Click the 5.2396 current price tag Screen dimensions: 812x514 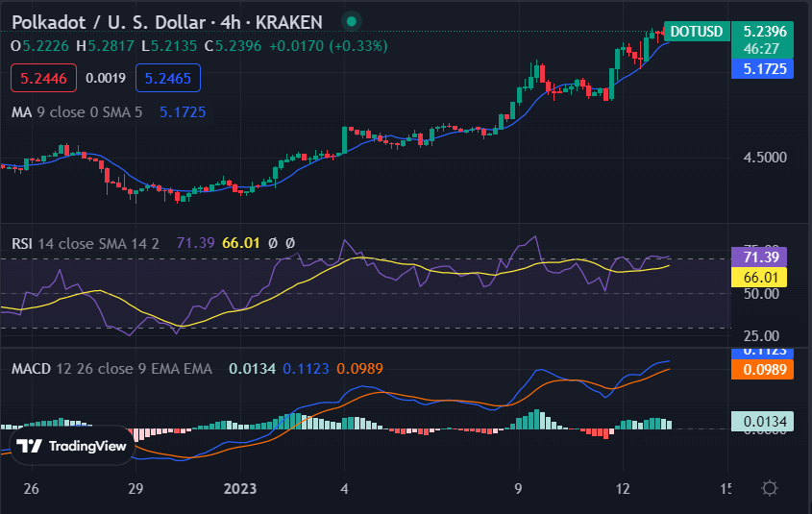tap(764, 32)
